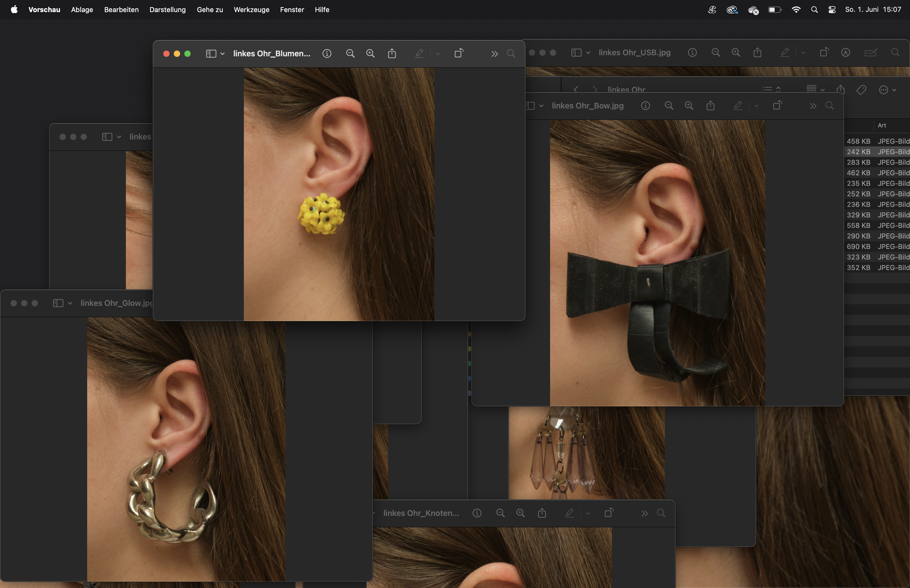This screenshot has width=910, height=588.
Task: Zoom in on the Blumen earring image
Action: tap(370, 54)
